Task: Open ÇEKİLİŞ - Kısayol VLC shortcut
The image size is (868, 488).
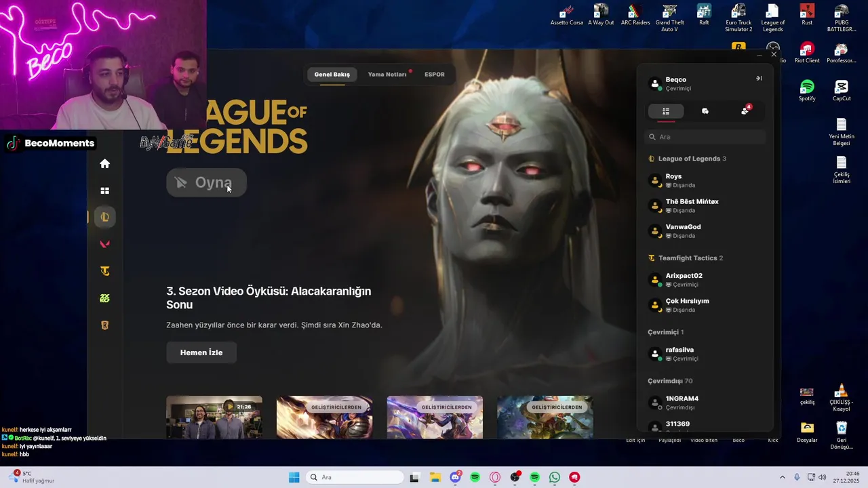Action: pyautogui.click(x=841, y=398)
